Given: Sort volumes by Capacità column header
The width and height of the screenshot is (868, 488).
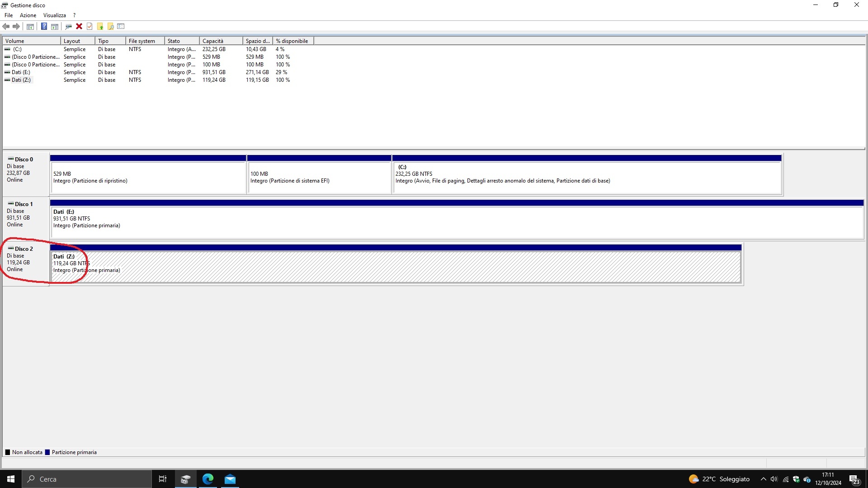Looking at the screenshot, I should pyautogui.click(x=221, y=41).
